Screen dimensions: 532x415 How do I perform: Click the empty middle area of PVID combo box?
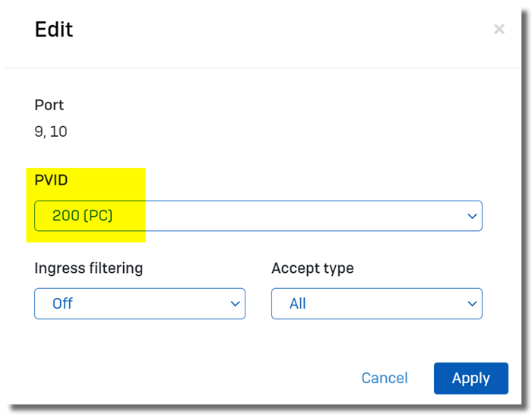coord(288,216)
